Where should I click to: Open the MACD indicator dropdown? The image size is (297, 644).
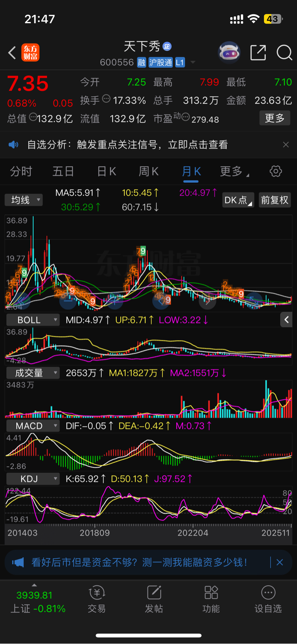33,426
